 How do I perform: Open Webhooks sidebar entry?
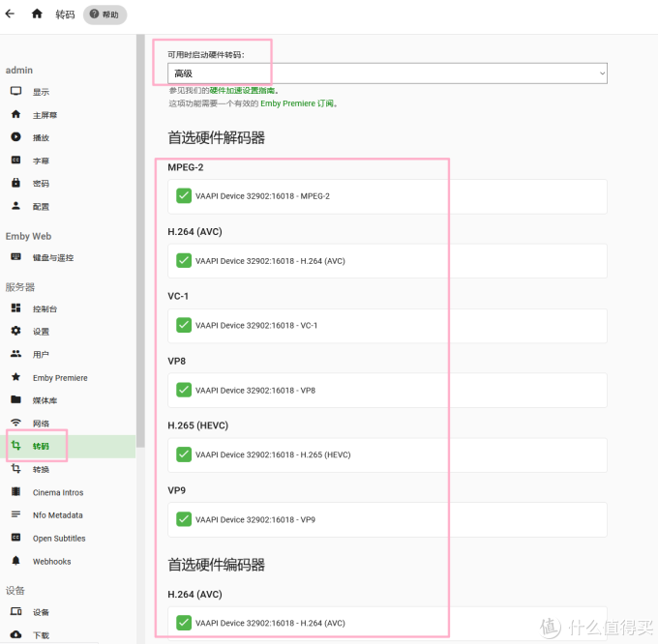tap(68, 561)
